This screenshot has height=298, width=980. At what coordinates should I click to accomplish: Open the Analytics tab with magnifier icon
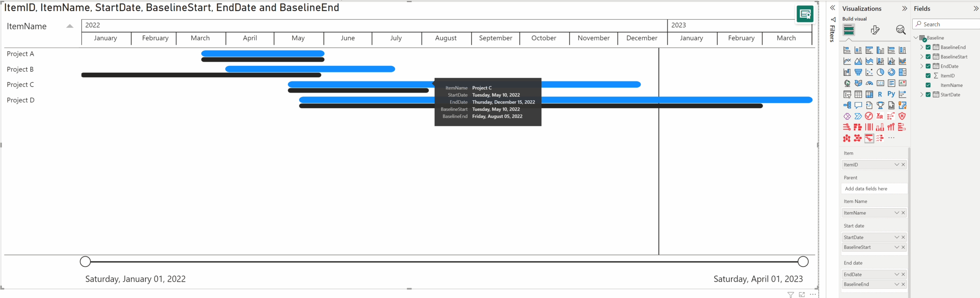click(x=900, y=30)
